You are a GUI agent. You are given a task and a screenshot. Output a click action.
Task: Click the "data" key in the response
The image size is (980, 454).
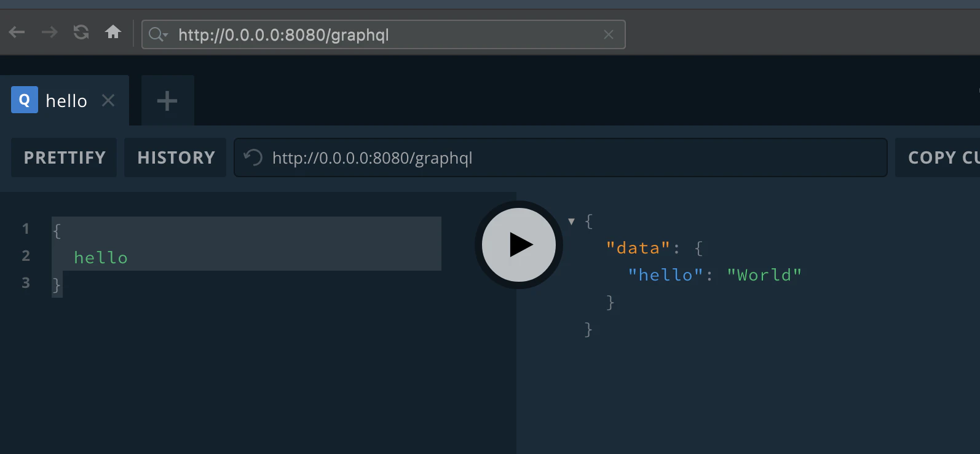[x=638, y=248]
